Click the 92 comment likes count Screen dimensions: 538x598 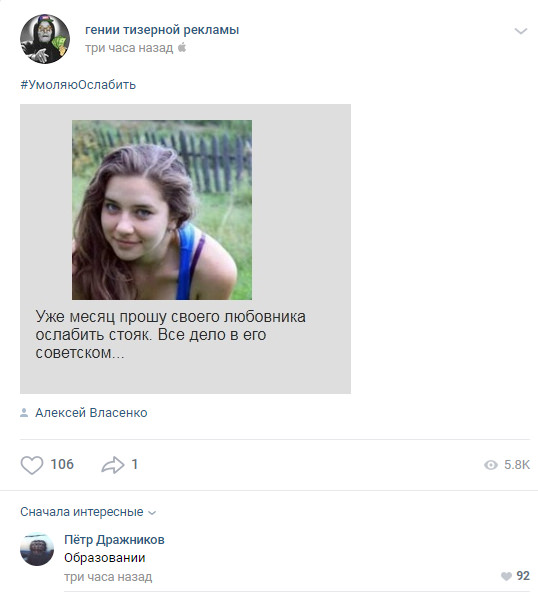pos(523,576)
